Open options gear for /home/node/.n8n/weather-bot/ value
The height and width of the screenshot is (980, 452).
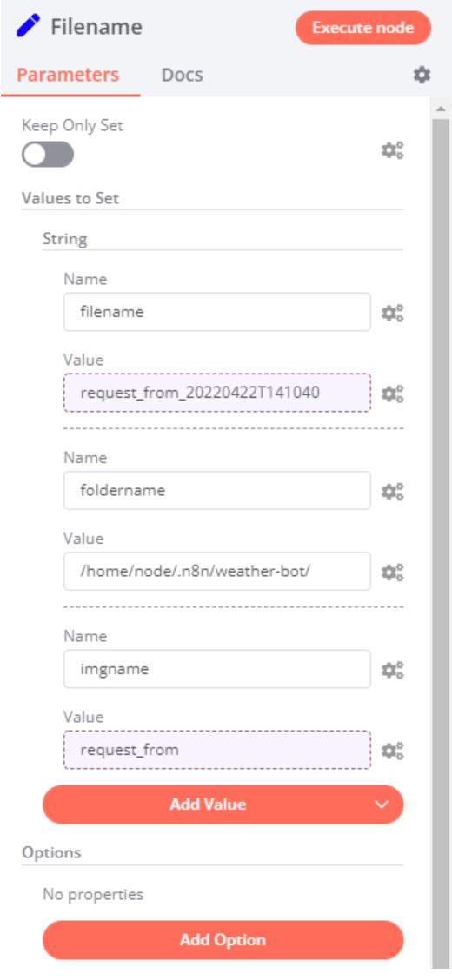click(393, 572)
